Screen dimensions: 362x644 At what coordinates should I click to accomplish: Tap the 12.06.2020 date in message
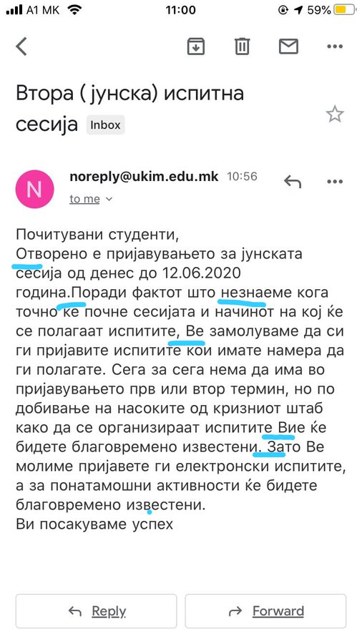(201, 273)
